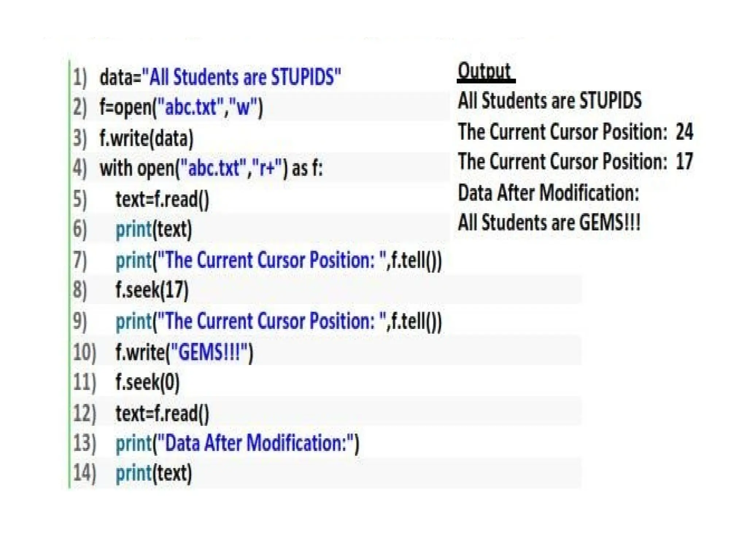Screen dimensions: 747x560
Task: Click the print "Data After Modification:" code line
Action: (237, 443)
